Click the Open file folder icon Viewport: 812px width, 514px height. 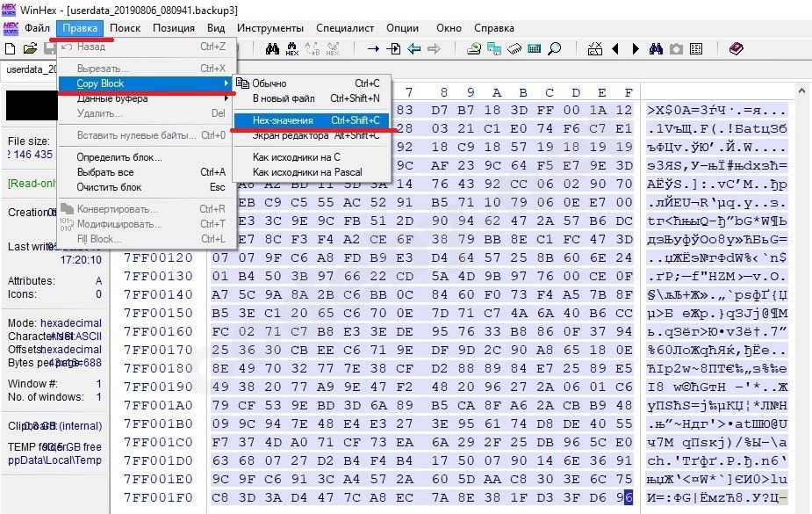point(30,48)
